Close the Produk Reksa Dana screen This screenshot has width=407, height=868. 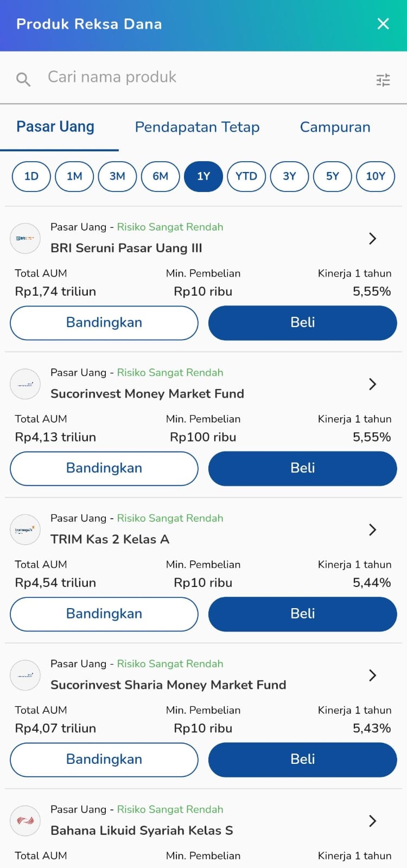[383, 24]
